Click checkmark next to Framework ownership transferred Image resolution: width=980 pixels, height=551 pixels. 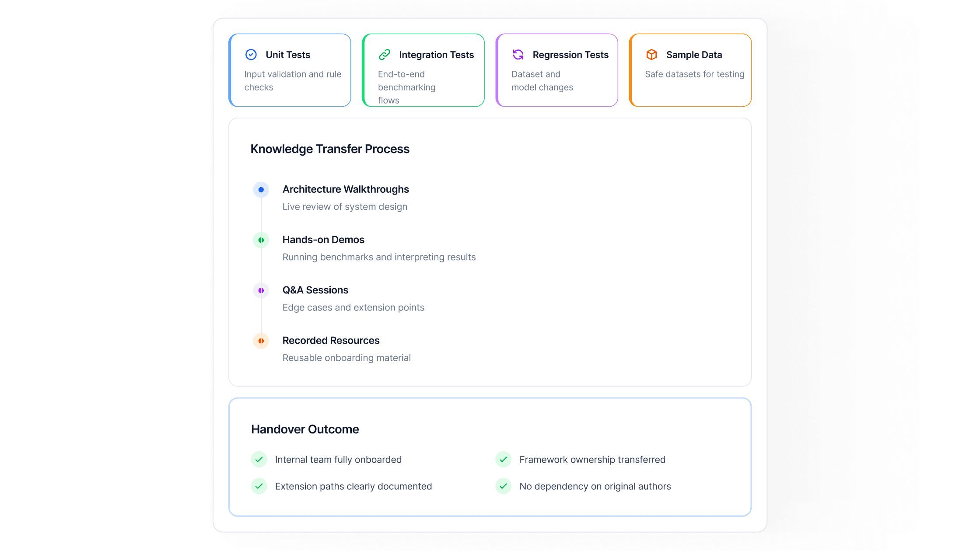pos(504,460)
